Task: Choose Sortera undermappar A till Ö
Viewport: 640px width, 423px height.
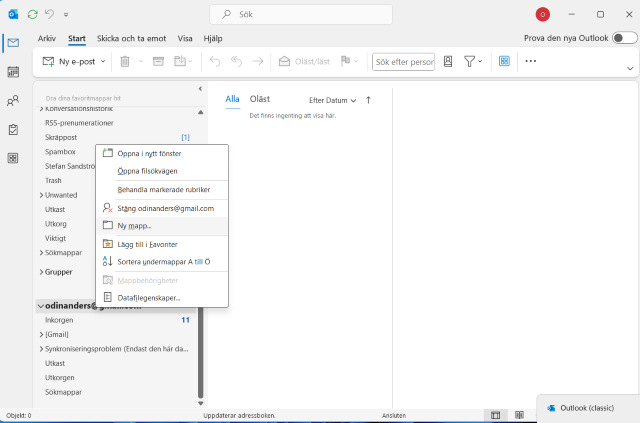Action: (x=162, y=262)
